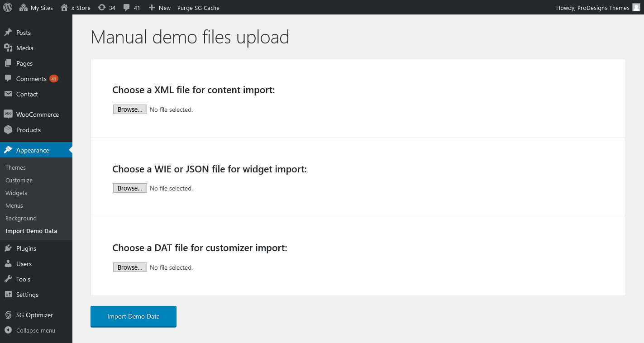
Task: Click the WooCommerce logo icon
Action: pos(8,114)
